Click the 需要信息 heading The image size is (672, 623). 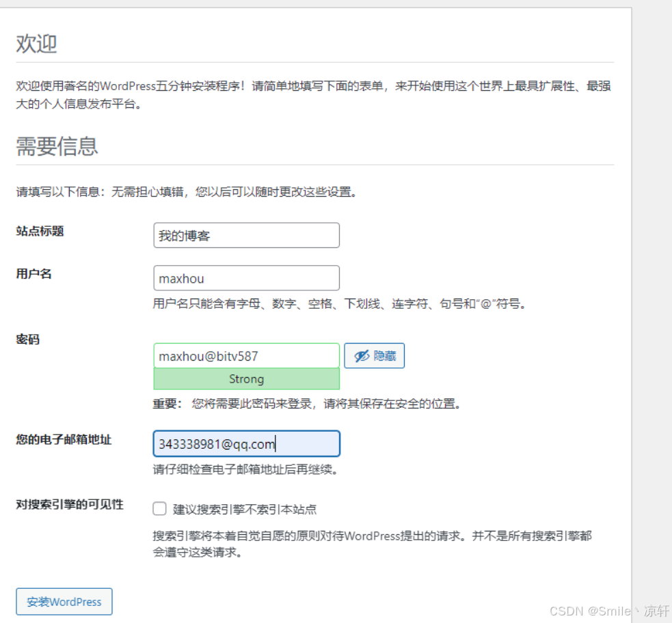pos(57,146)
